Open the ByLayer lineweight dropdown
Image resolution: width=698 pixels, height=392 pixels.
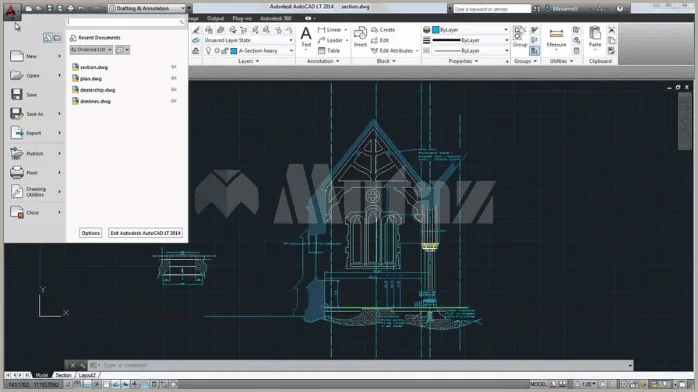(470, 40)
